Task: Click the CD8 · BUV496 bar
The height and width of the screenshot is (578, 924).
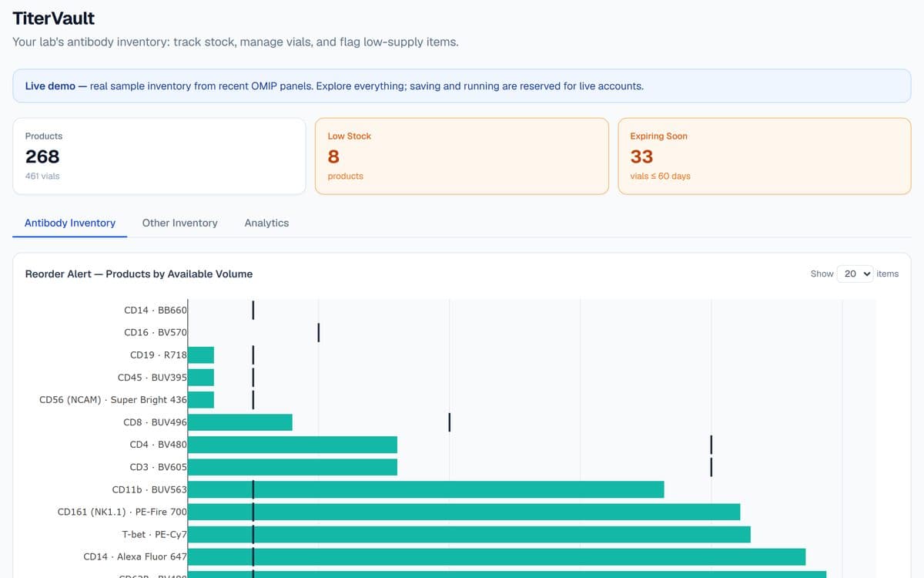Action: coord(240,422)
